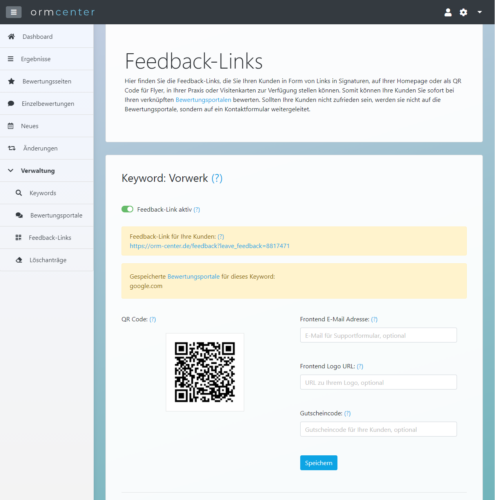The height and width of the screenshot is (500, 495).
Task: Open Löschanträge submenu item
Action: tap(47, 260)
